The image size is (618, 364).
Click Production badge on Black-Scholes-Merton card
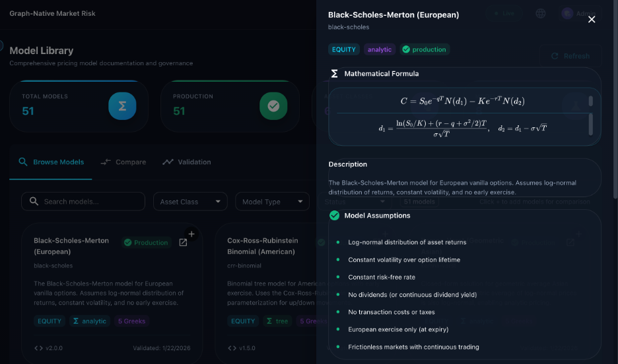[x=146, y=243]
